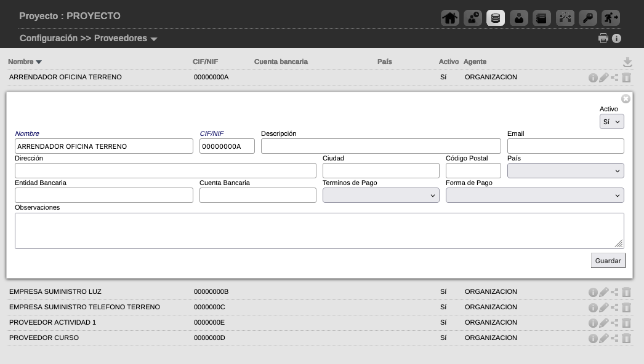Focus the Observaciones text area

pos(319,231)
